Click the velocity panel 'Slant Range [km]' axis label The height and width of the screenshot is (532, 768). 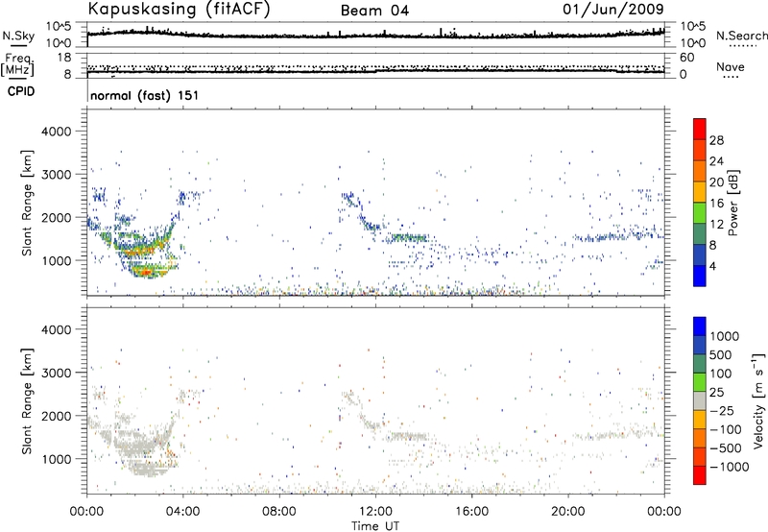point(27,401)
